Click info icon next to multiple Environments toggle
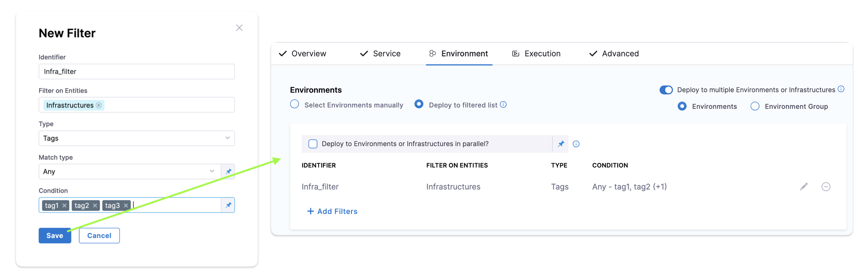Viewport: 868px width, 280px height. coord(841,89)
